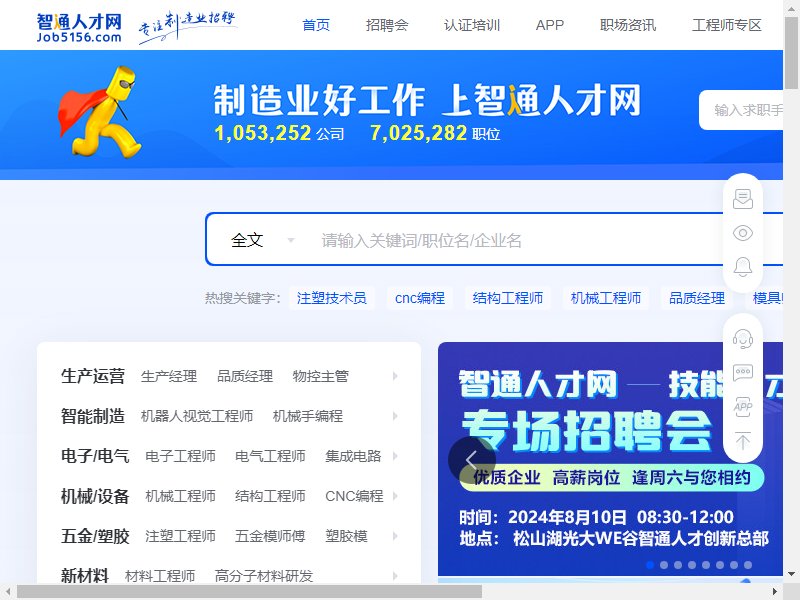Open the 机器人视觉工程师 job link
The width and height of the screenshot is (800, 600).
click(197, 416)
